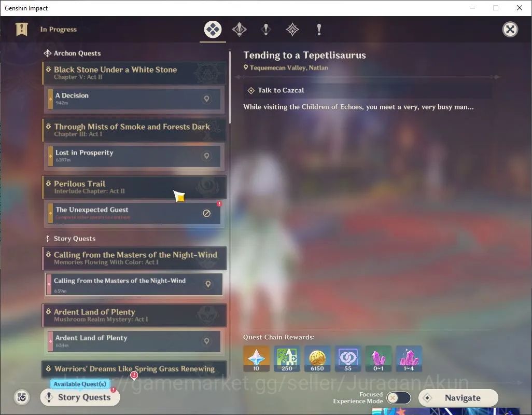Click the red alert pin at list bottom
This screenshot has height=415, width=532.
(x=134, y=375)
